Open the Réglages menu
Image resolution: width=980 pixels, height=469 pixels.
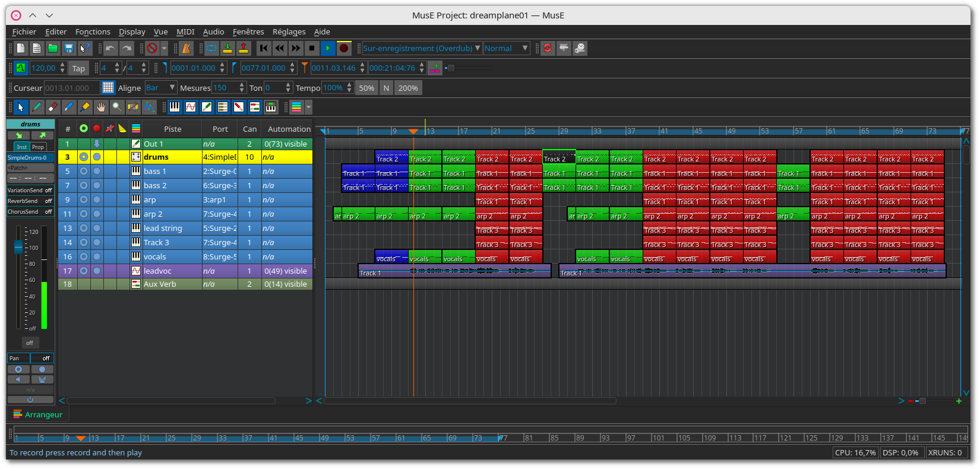click(289, 31)
